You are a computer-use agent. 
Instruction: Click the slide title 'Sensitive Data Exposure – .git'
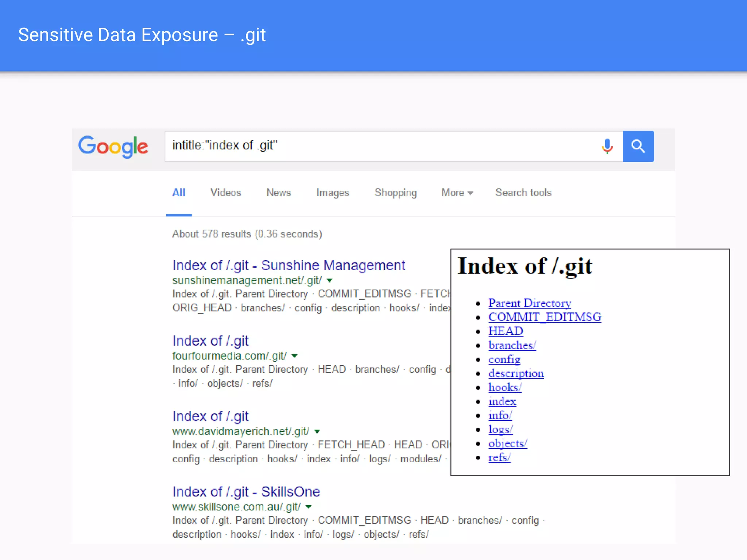pyautogui.click(x=142, y=35)
